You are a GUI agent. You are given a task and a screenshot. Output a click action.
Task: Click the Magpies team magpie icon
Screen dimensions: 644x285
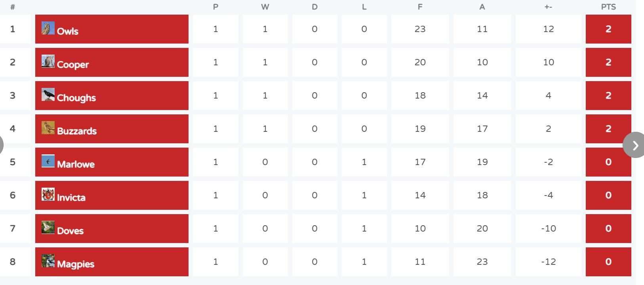48,260
